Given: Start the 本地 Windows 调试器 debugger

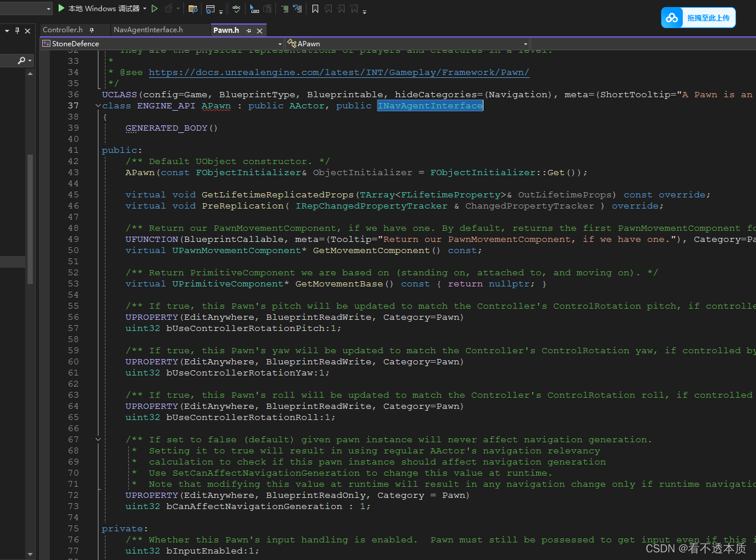Looking at the screenshot, I should click(x=98, y=9).
